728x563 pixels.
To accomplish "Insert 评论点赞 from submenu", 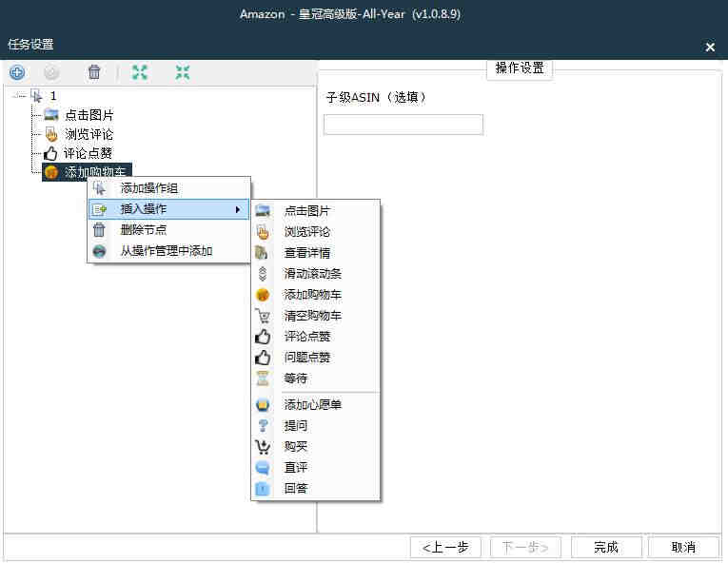I will coord(316,336).
